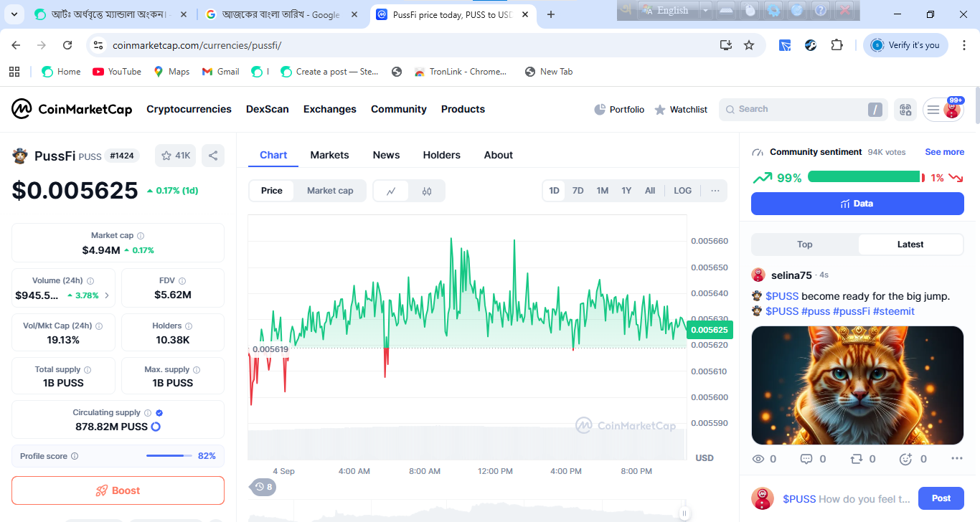980x522 pixels.
Task: Set the chart range to 1M
Action: [x=603, y=191]
